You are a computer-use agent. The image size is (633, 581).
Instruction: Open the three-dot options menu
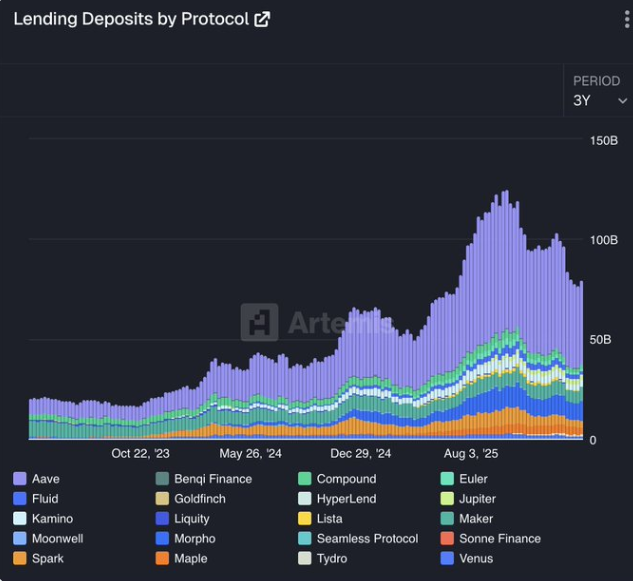[626, 21]
